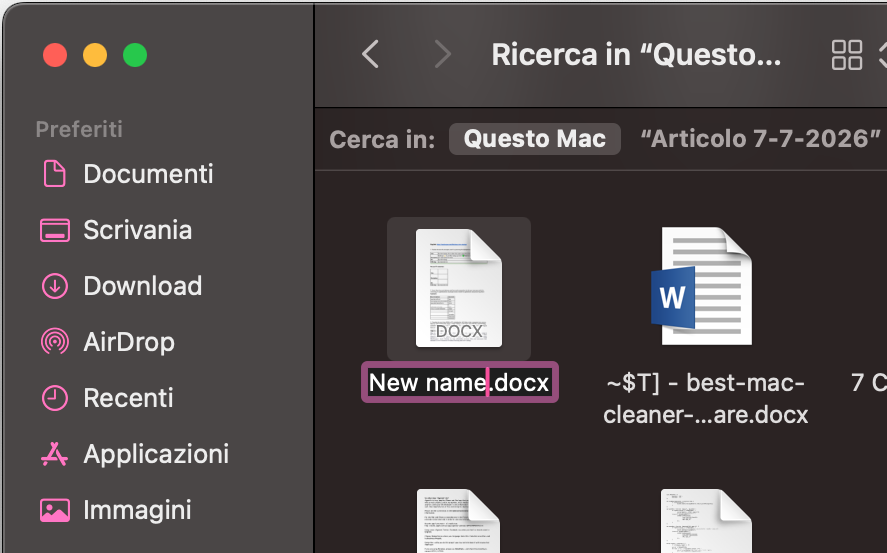
Task: Click the green full-screen button
Action: pyautogui.click(x=135, y=55)
